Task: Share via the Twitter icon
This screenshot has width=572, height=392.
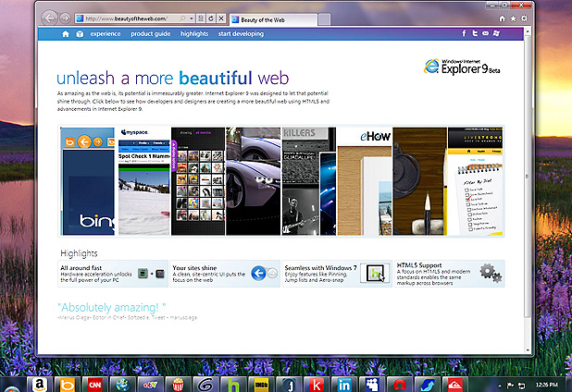Action: (x=475, y=33)
